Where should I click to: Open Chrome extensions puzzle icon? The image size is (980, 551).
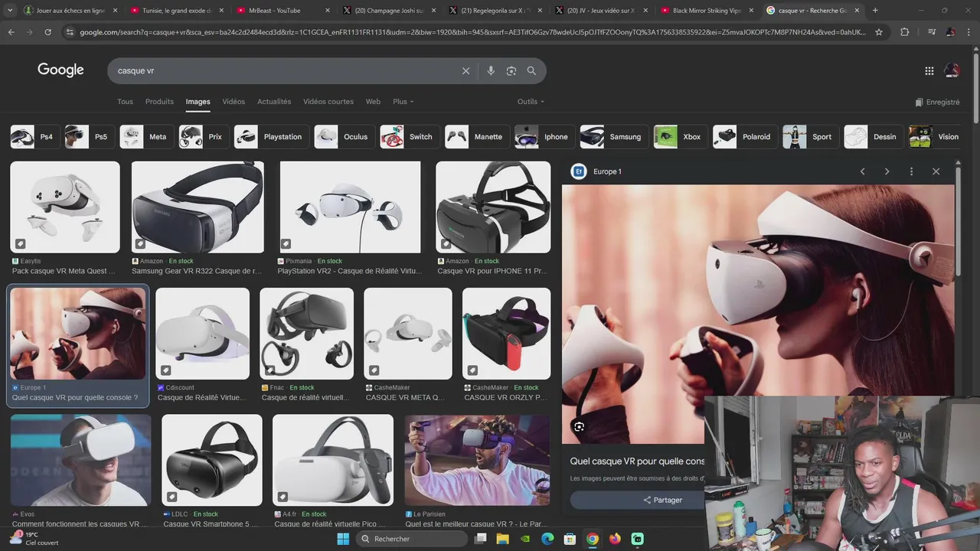905,32
